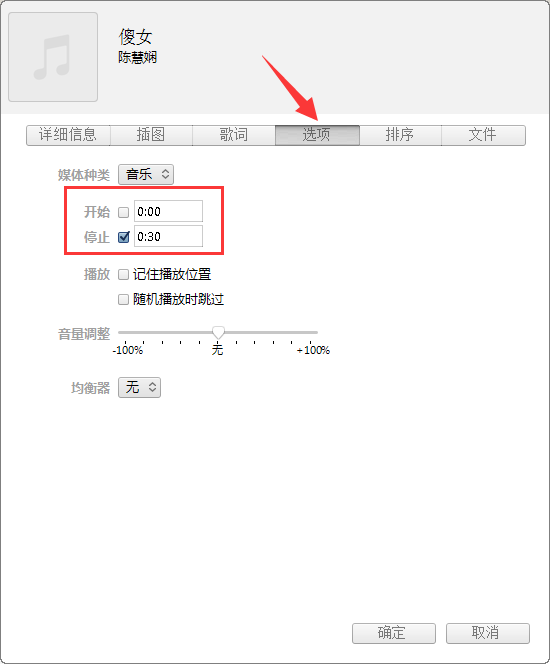Image resolution: width=550 pixels, height=664 pixels.
Task: Open the 详细信息 tab
Action: 68,135
